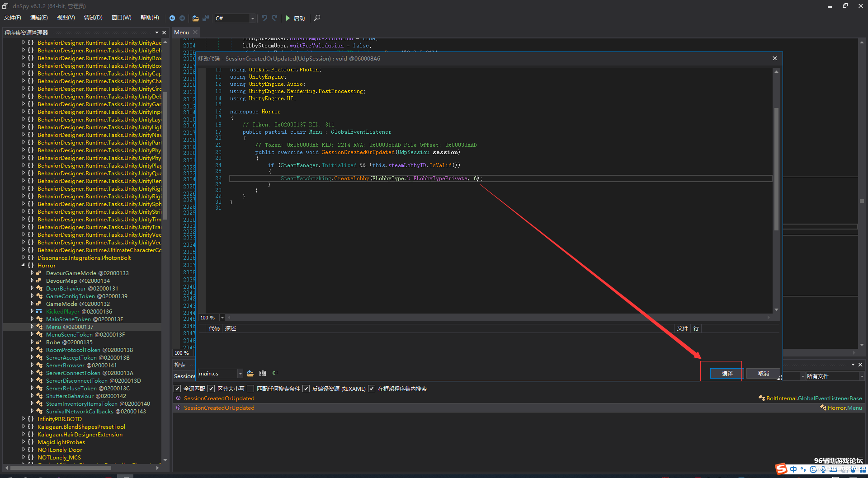Collapse the Horror namespace node
Image resolution: width=868 pixels, height=478 pixels.
point(23,265)
